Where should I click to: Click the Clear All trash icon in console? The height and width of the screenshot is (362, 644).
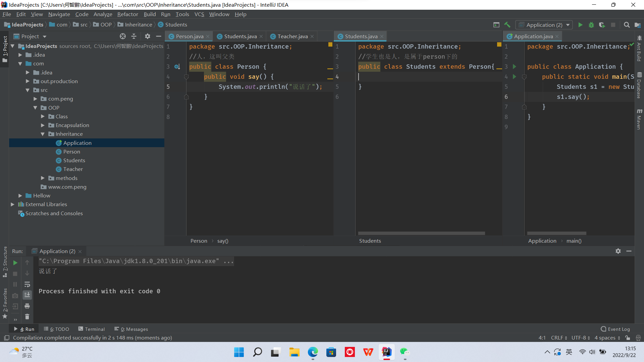[x=27, y=316]
